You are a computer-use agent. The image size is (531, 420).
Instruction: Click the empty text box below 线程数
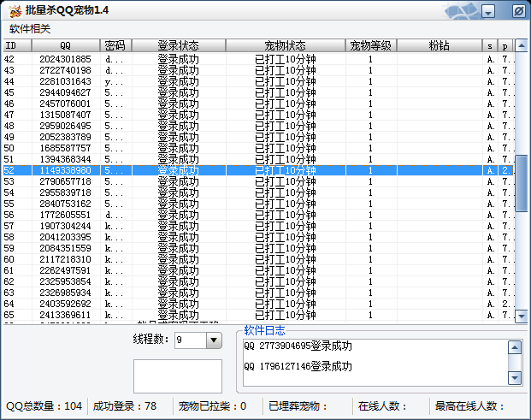[178, 376]
